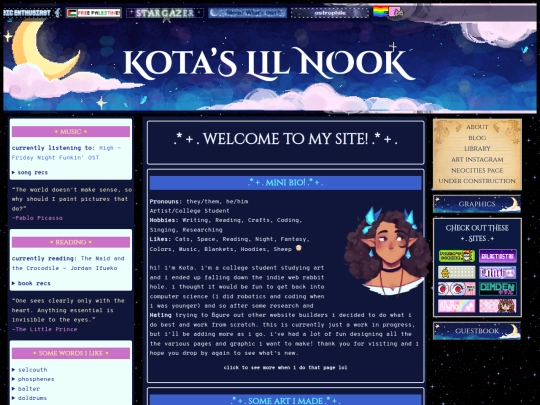Open the Library page from the menu
Image resolution: width=540 pixels, height=405 pixels.
click(x=477, y=148)
